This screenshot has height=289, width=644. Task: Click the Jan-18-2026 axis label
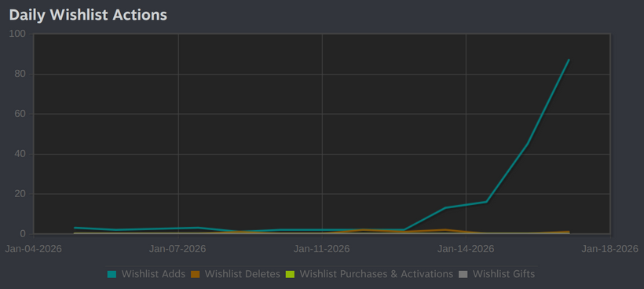tap(610, 249)
